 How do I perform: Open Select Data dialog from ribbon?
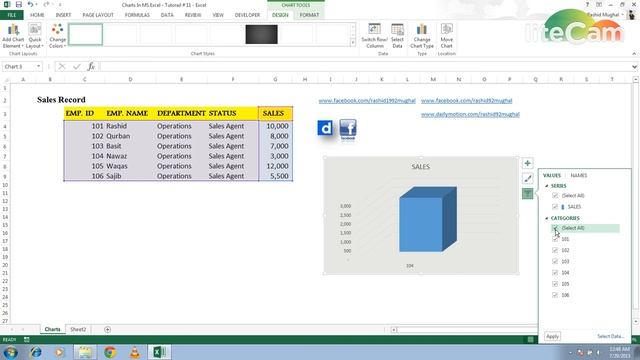(x=397, y=36)
